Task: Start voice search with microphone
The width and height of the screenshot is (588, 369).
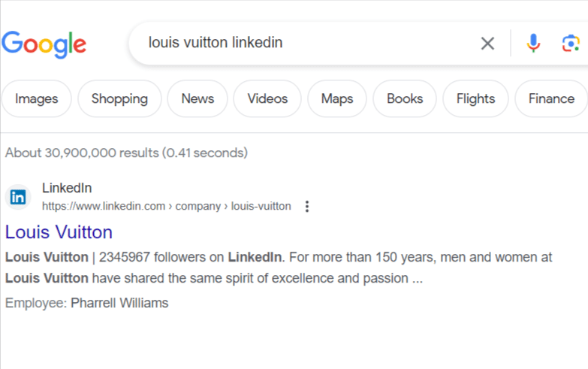Action: pos(533,44)
